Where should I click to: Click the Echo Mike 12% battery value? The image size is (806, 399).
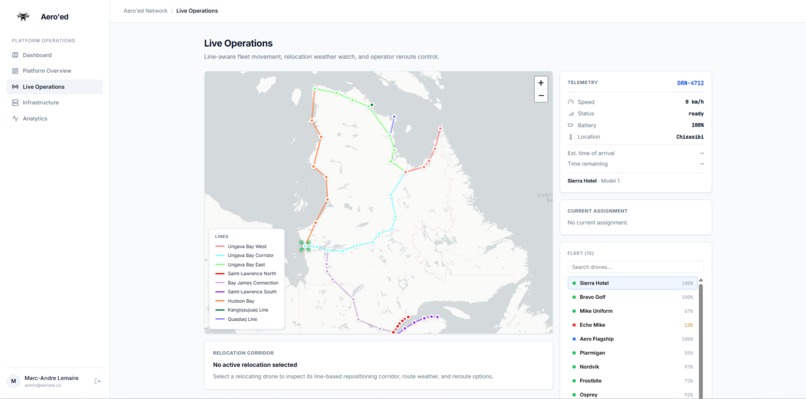[688, 325]
